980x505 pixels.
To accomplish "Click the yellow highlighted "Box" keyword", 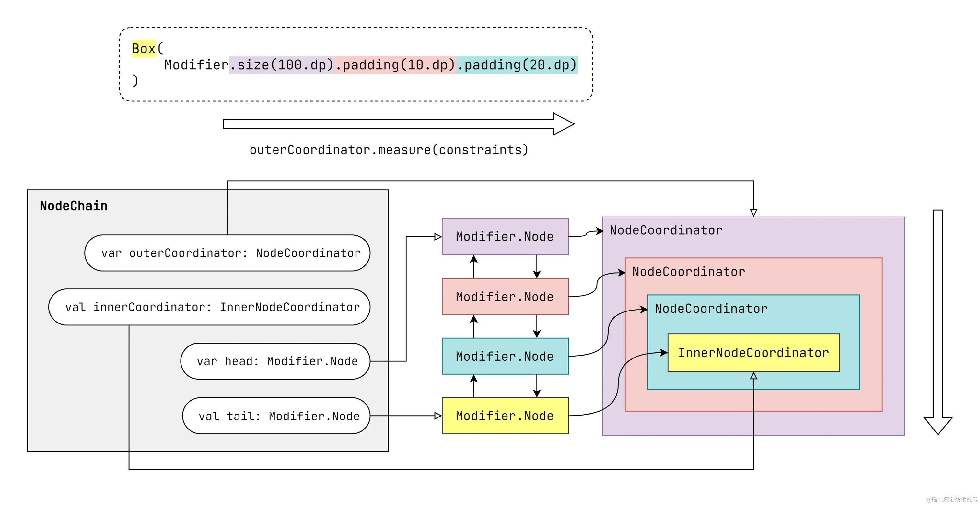I will tap(144, 48).
